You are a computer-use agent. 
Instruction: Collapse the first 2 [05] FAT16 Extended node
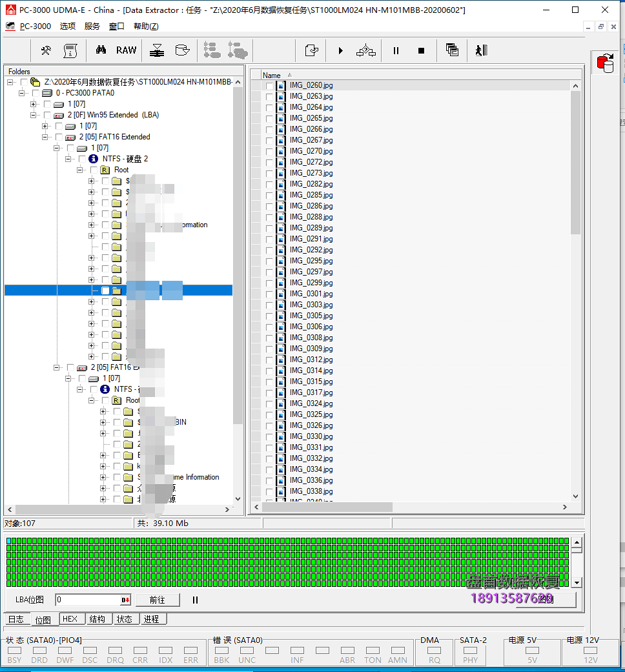point(45,137)
